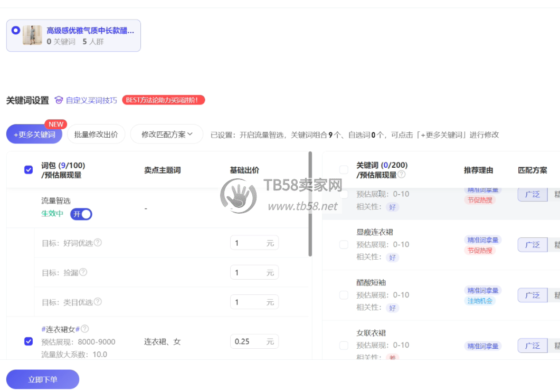Image resolution: width=560 pixels, height=392 pixels.
Task: Open the BEST方法论助力买词进阶 banner link
Action: [164, 100]
